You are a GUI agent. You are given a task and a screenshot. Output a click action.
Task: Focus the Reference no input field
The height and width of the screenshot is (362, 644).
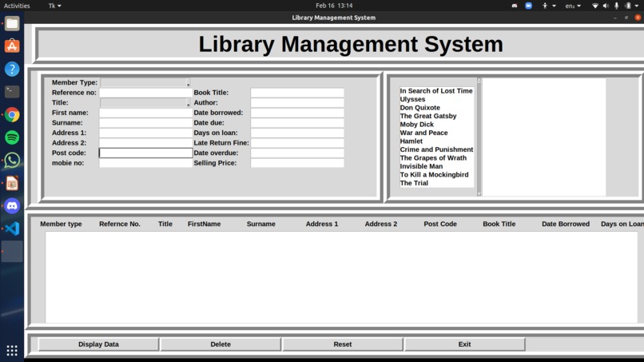145,93
